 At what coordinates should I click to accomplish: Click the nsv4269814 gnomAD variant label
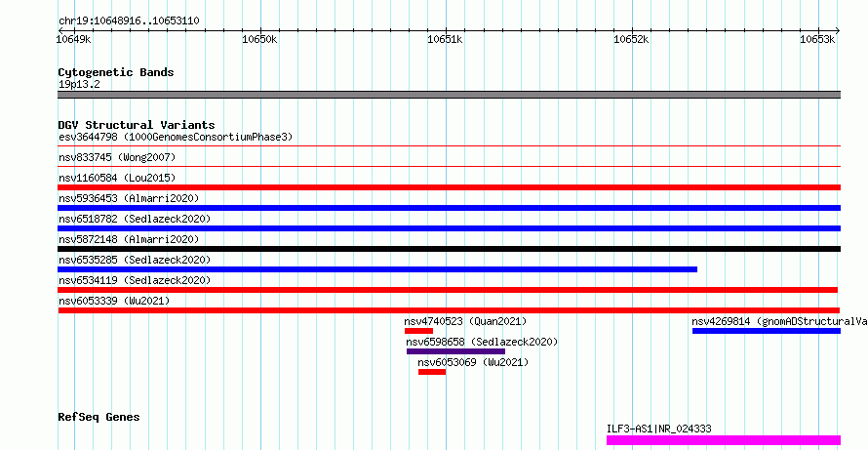pos(779,321)
